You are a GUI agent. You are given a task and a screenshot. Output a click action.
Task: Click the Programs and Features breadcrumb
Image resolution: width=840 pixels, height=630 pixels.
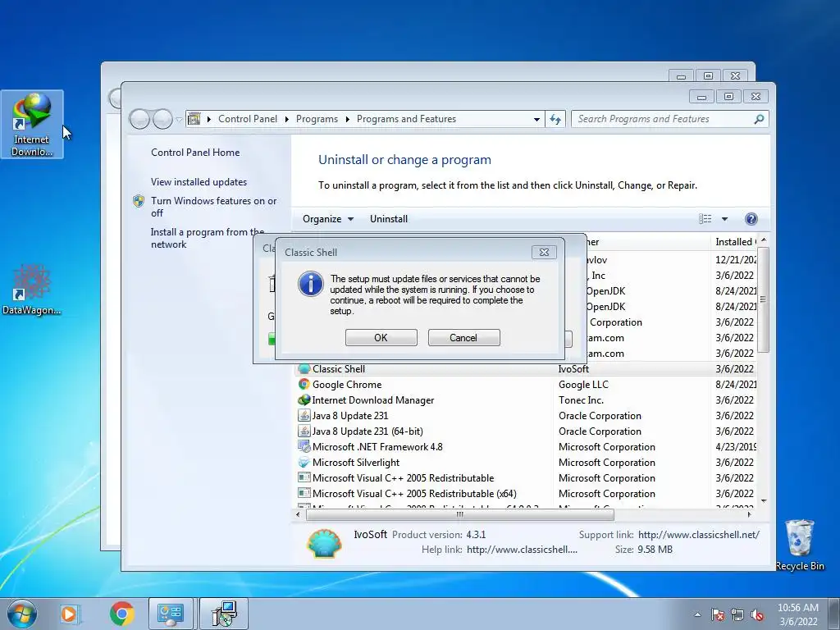coord(406,119)
